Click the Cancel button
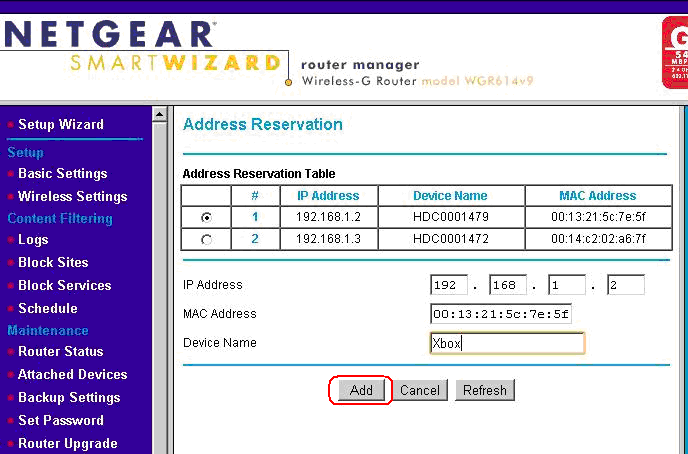The width and height of the screenshot is (688, 454). 419,390
